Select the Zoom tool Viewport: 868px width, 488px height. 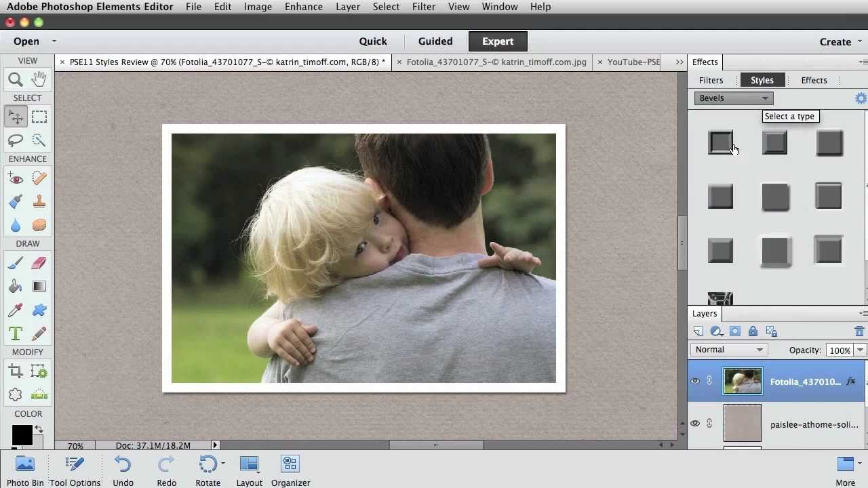(16, 80)
